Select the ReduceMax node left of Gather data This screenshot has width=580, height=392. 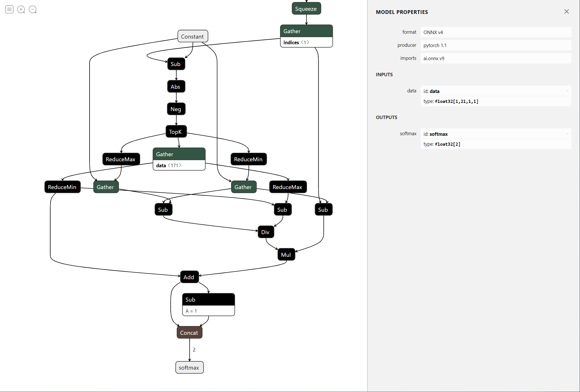121,159
